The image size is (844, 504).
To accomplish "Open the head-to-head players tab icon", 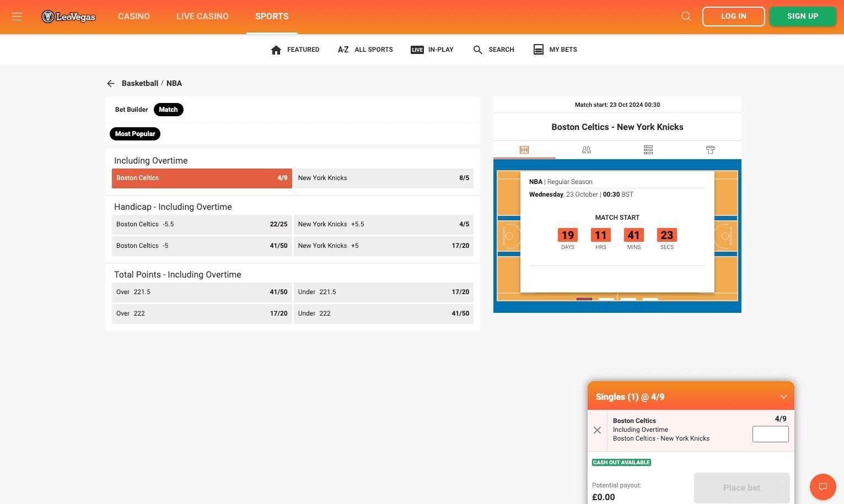I will 587,150.
